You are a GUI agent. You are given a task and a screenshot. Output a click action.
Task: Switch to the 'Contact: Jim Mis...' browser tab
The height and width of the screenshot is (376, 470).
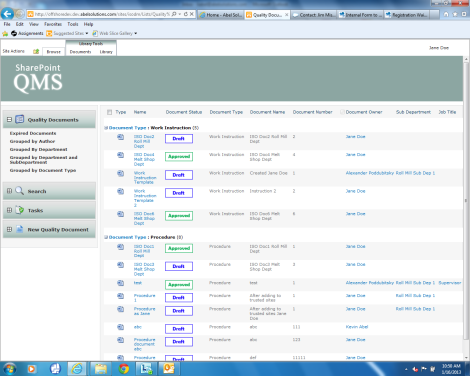[x=314, y=15]
